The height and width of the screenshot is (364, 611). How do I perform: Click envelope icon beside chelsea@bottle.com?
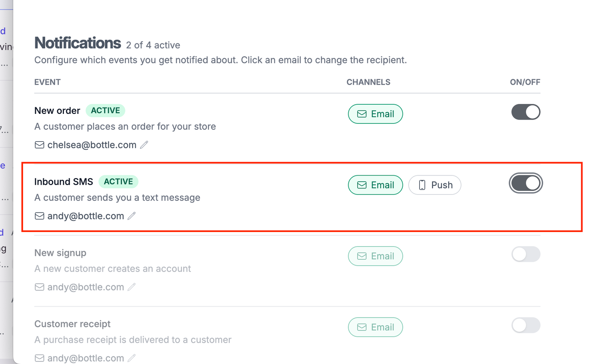point(39,145)
